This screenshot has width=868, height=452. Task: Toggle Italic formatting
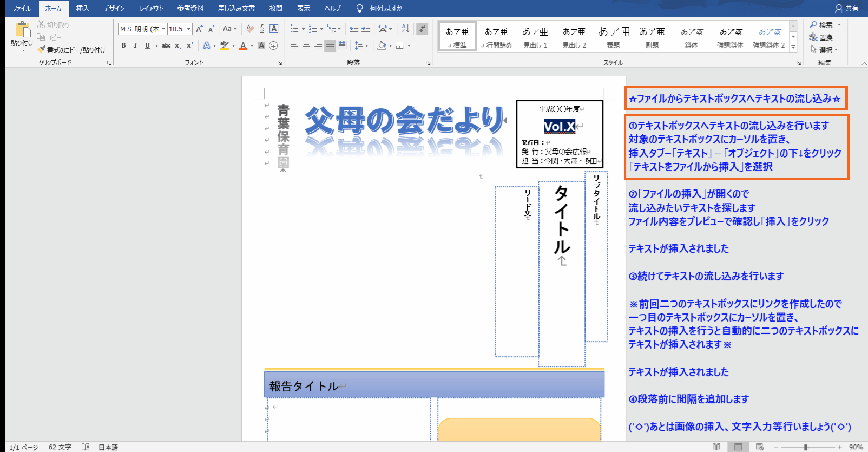[x=135, y=45]
